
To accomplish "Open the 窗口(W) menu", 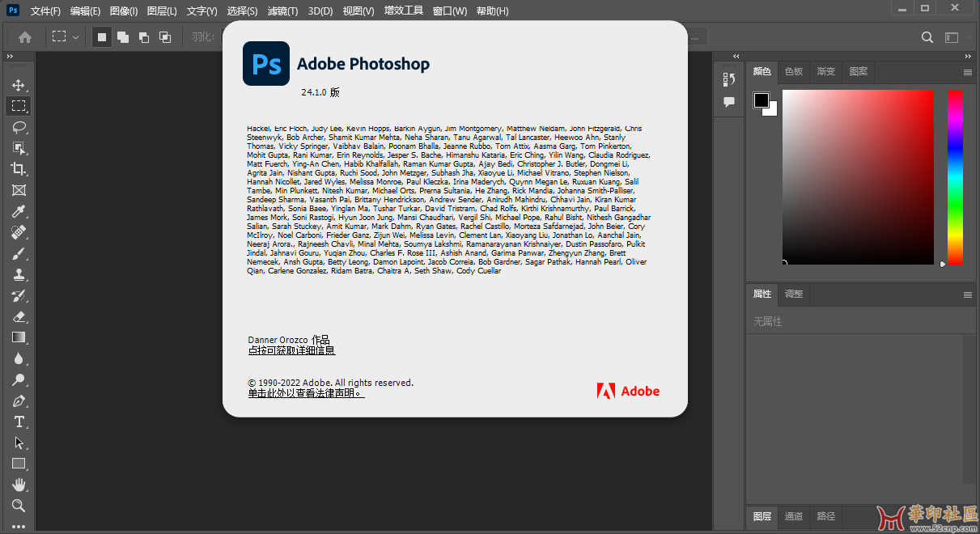I will [x=450, y=11].
